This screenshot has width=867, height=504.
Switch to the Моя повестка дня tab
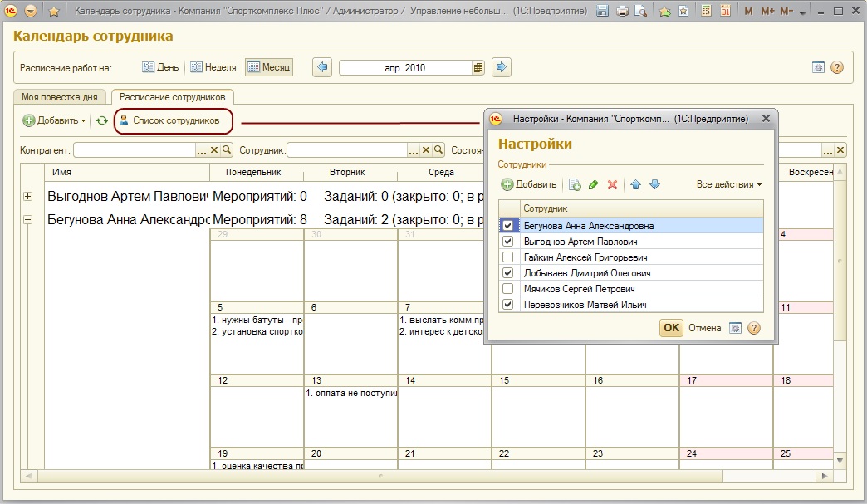(60, 97)
